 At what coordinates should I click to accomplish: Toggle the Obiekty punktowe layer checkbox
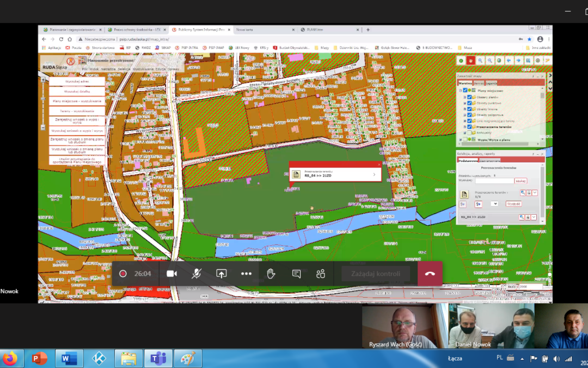[x=469, y=103]
